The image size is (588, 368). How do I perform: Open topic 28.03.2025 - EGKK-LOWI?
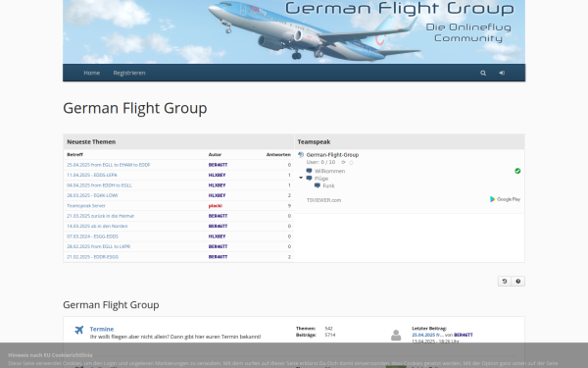coord(92,195)
